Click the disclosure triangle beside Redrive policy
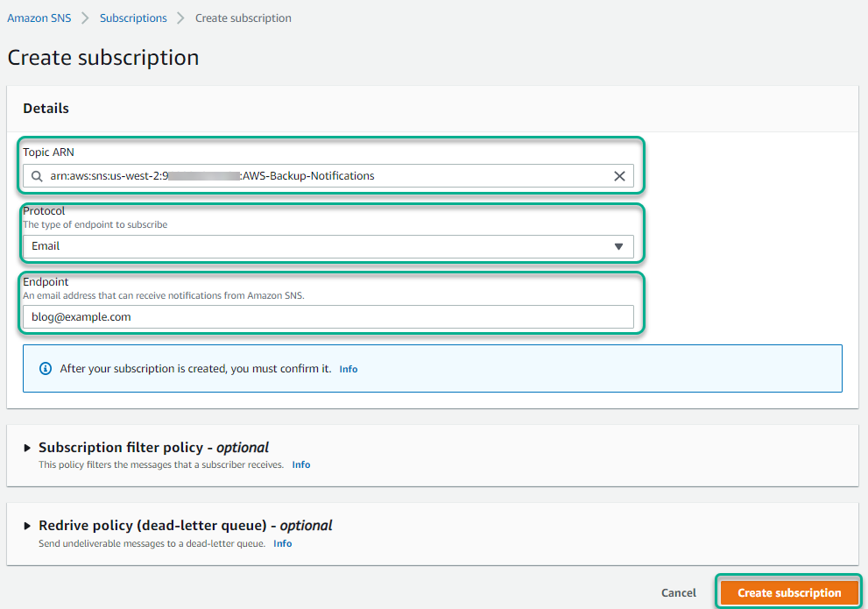This screenshot has height=609, width=868. click(27, 525)
